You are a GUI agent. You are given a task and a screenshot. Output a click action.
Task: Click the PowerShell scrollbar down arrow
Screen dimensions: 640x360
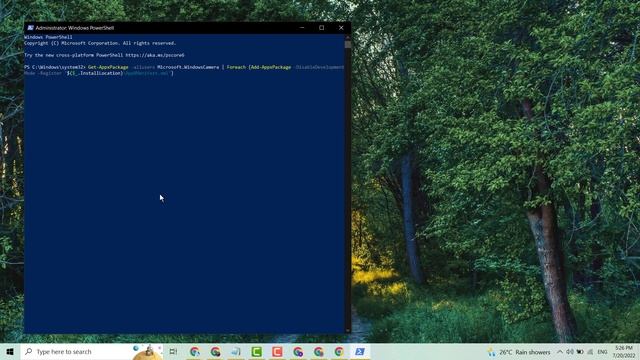(348, 330)
